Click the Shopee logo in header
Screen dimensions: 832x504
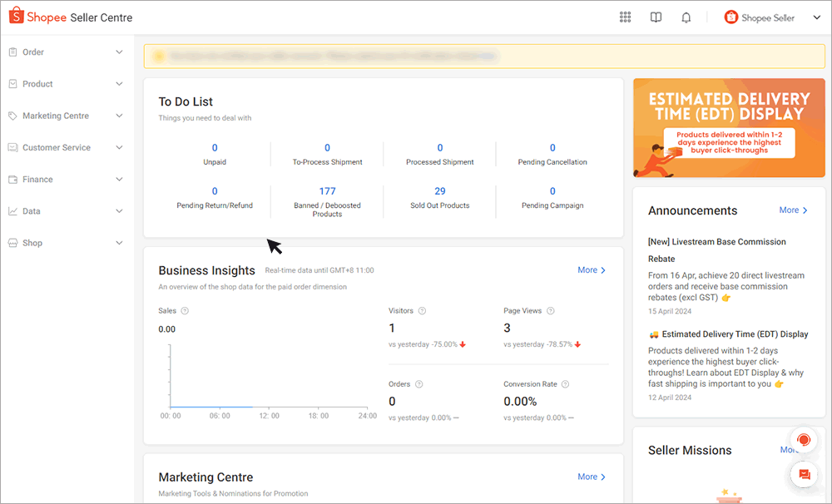tap(16, 17)
